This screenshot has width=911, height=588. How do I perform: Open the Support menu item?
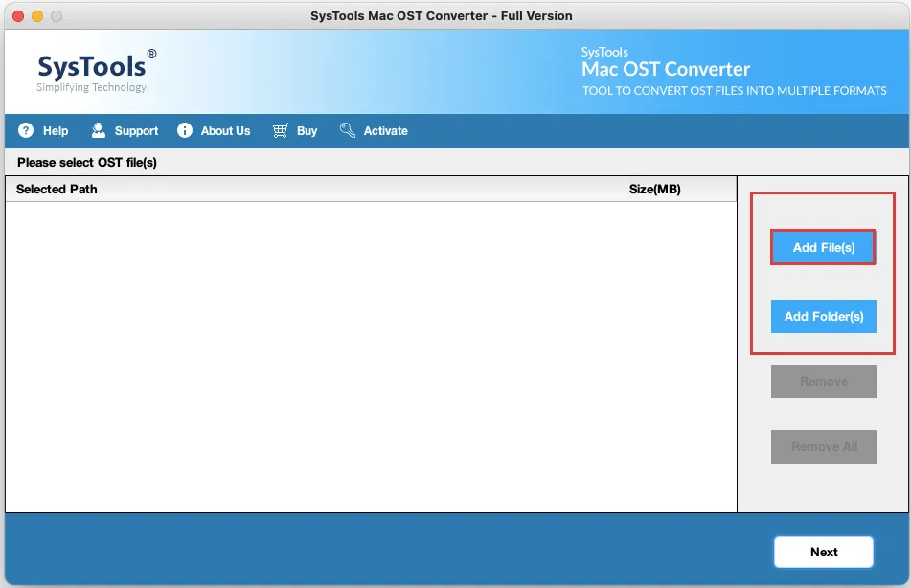[x=136, y=131]
